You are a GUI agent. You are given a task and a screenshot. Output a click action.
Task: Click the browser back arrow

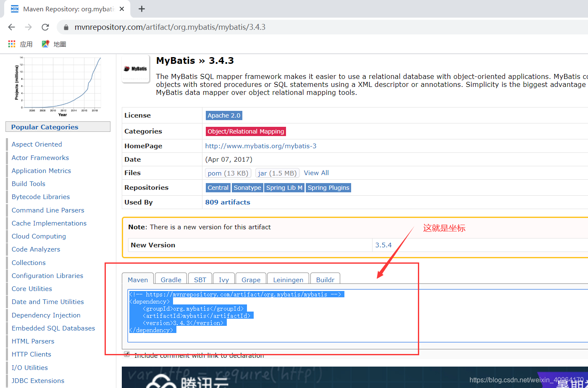point(11,27)
